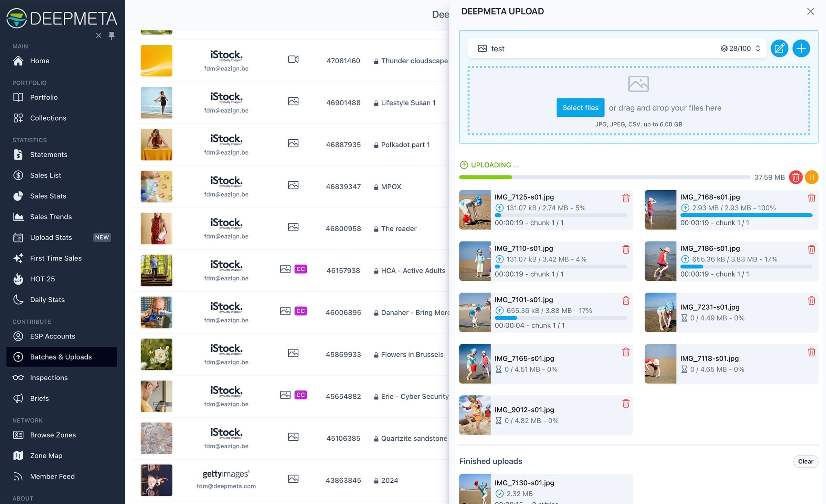This screenshot has width=826, height=504.
Task: Remove IMG_9012-s01.jpg using its trash icon
Action: click(626, 403)
